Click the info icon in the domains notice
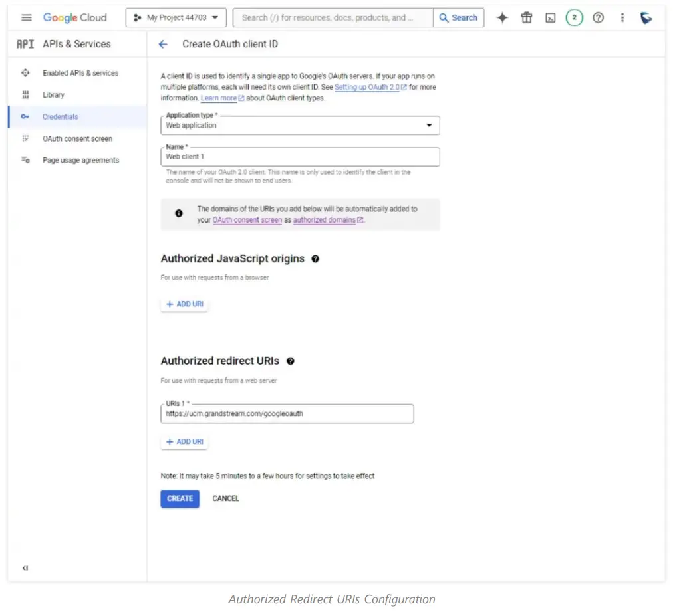This screenshot has width=679, height=616. (x=179, y=213)
